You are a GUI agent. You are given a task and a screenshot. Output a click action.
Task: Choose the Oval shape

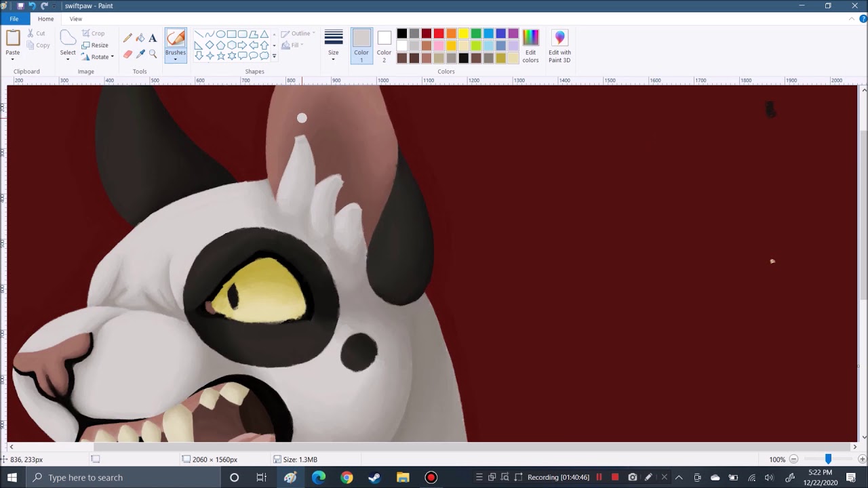coord(220,34)
